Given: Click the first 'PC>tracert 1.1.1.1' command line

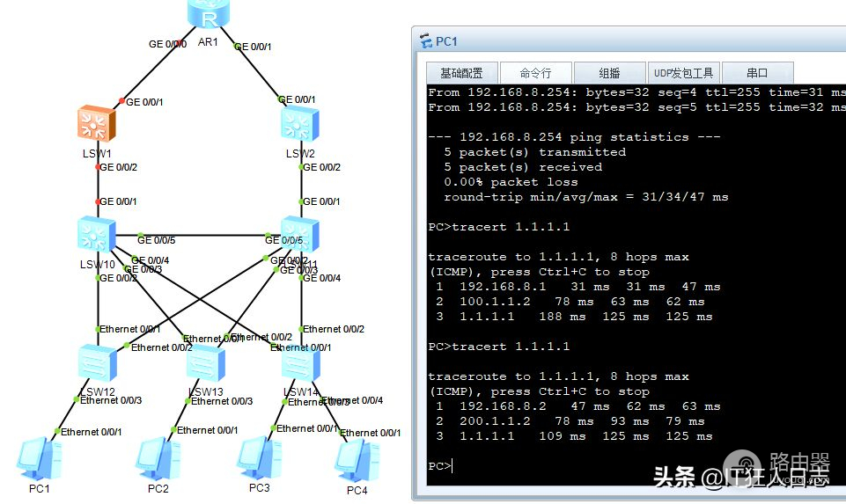Looking at the screenshot, I should coord(499,226).
